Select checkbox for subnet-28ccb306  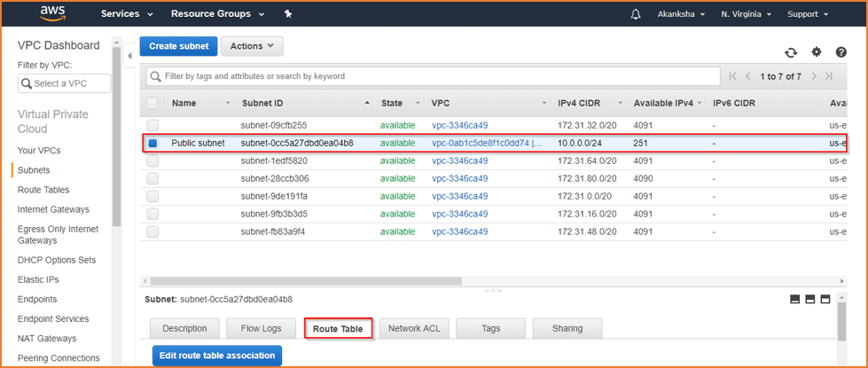pos(152,178)
